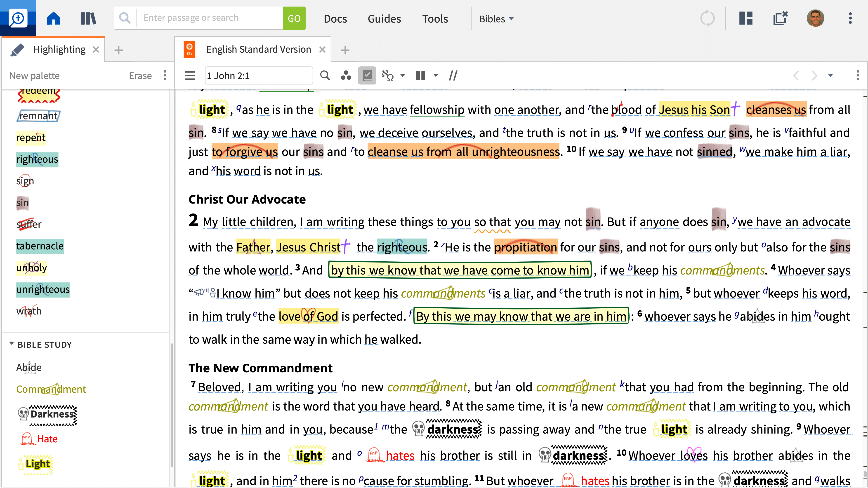Select the suffer highlight style
Viewport: 868px width, 488px height.
pyautogui.click(x=29, y=224)
